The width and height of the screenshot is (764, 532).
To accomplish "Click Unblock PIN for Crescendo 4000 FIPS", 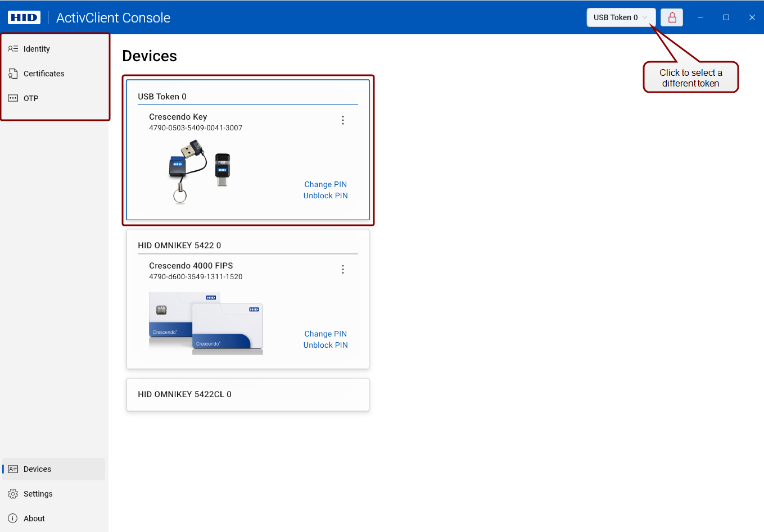I will 326,345.
